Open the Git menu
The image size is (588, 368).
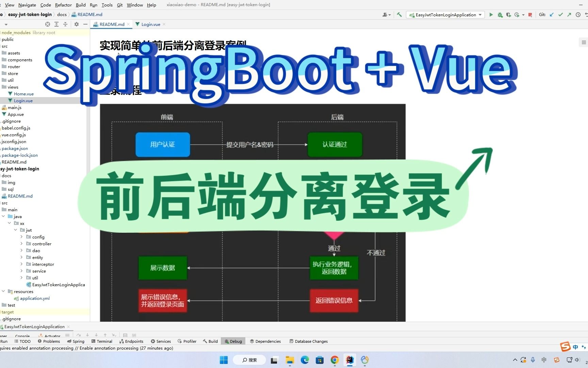[120, 5]
